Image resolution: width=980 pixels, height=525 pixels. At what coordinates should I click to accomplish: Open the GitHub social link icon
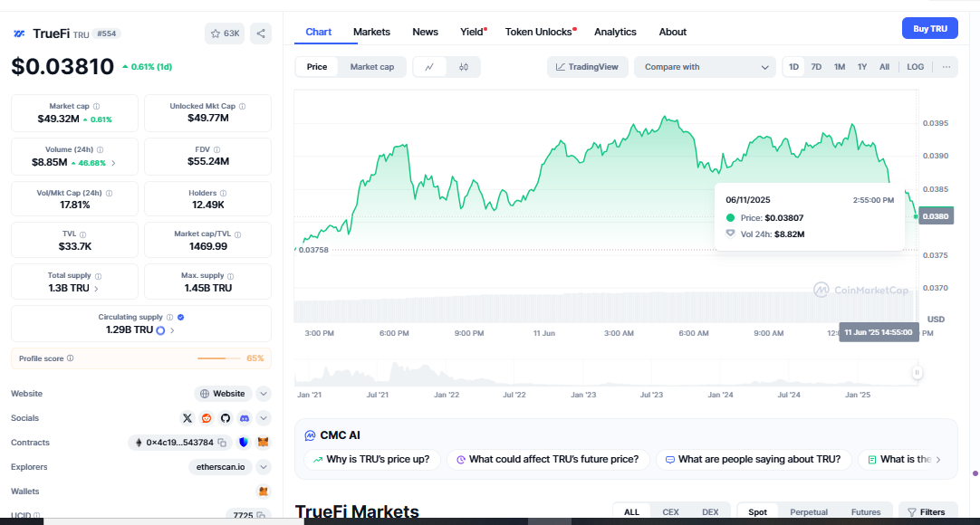(x=226, y=418)
